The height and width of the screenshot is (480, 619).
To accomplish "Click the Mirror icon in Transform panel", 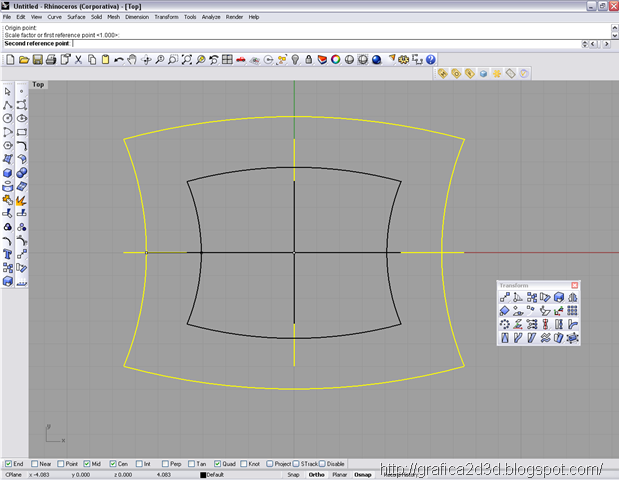I will 572,297.
